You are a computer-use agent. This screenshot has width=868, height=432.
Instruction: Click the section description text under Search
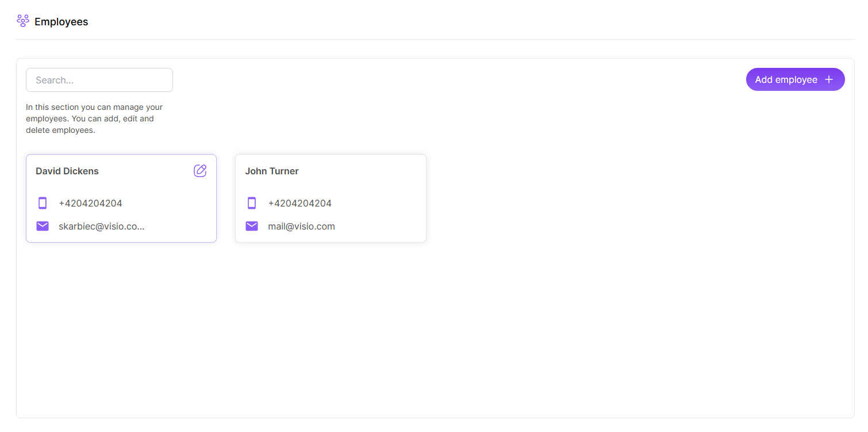click(94, 118)
